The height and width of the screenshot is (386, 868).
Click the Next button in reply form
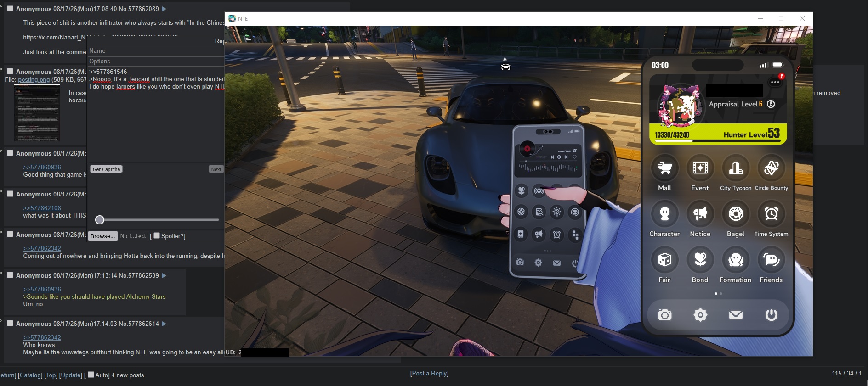(216, 169)
